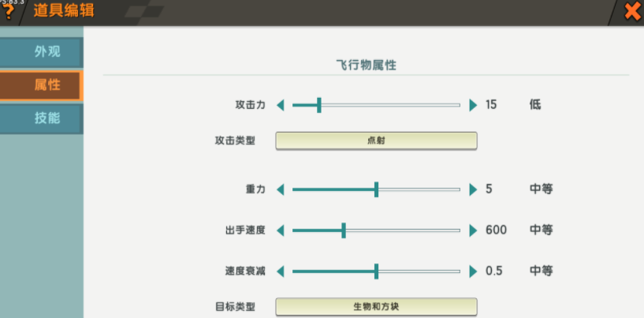Click the 攻击力 slider track
This screenshot has height=318, width=644.
[x=376, y=105]
